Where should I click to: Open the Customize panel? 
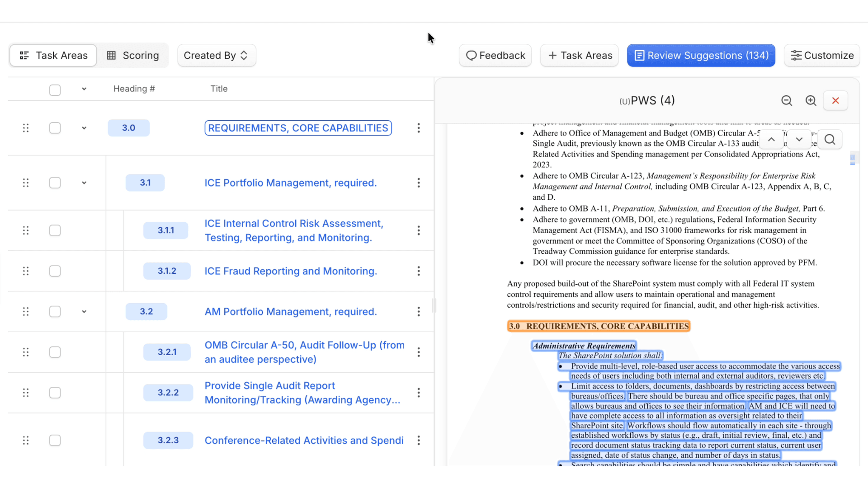(821, 55)
